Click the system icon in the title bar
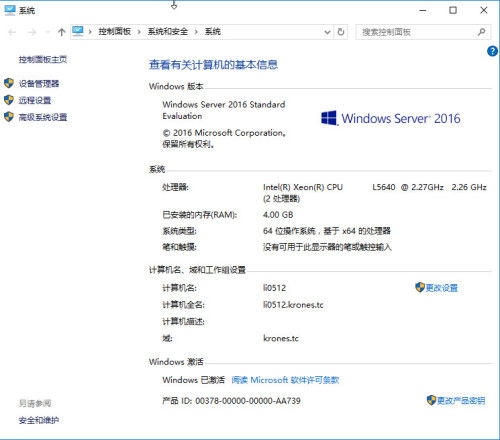This screenshot has width=500, height=440. click(10, 10)
